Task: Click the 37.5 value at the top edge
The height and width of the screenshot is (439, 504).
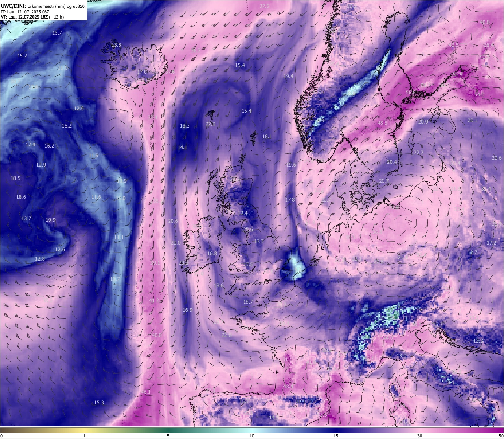Action: 264,6
